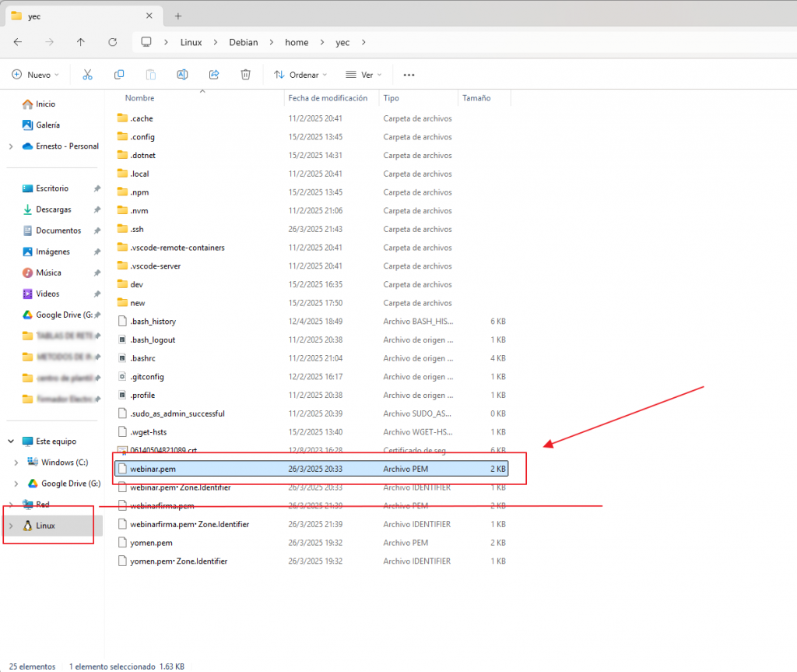Expand the Windows (C:) tree node
797x672 pixels.
(x=16, y=463)
